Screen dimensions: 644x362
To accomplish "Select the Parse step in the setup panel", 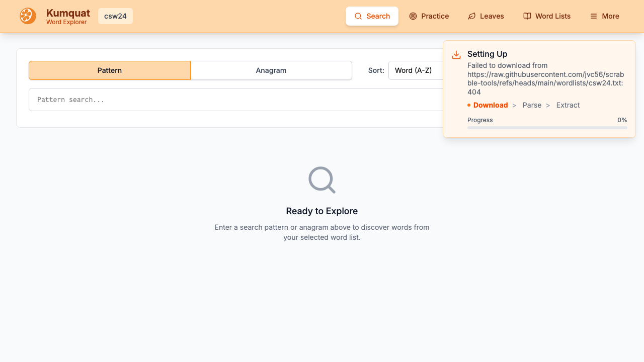I will (532, 105).
